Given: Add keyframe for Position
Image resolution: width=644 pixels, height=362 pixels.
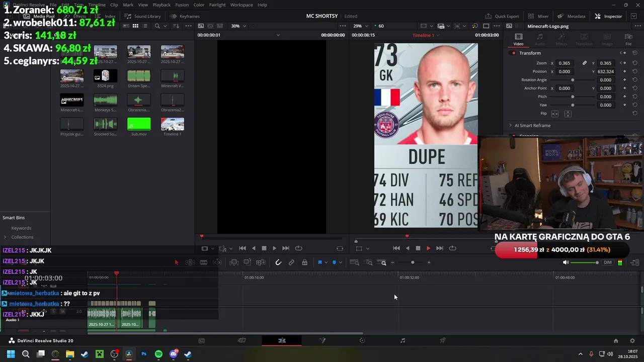Looking at the screenshot, I should [x=624, y=71].
